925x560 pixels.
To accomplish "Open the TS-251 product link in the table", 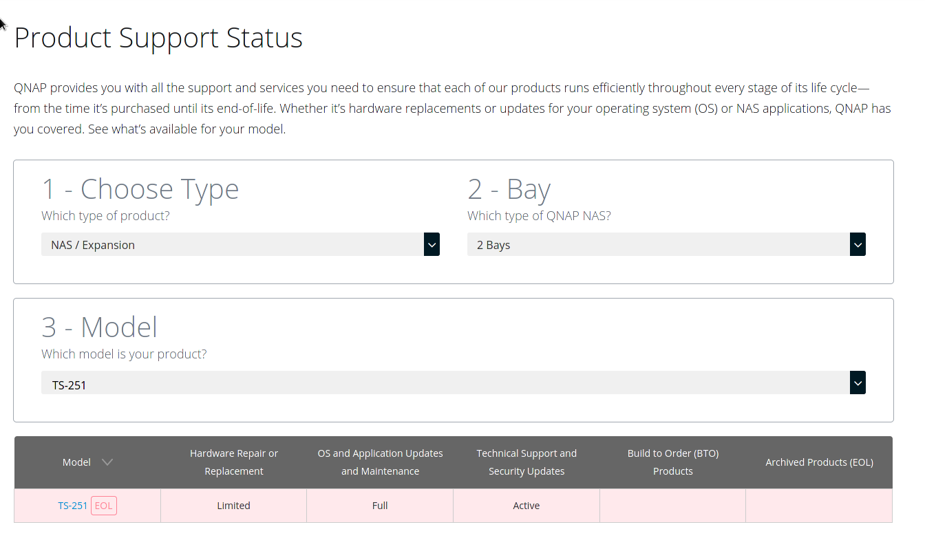I will pos(72,506).
